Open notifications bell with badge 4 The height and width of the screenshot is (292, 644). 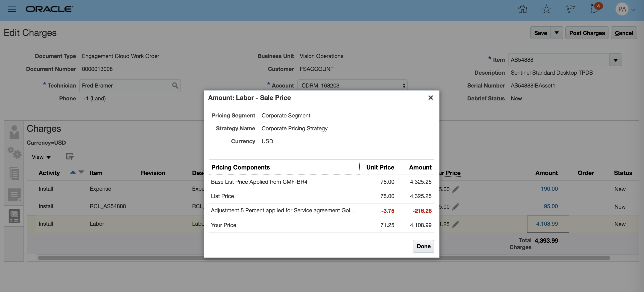(595, 9)
